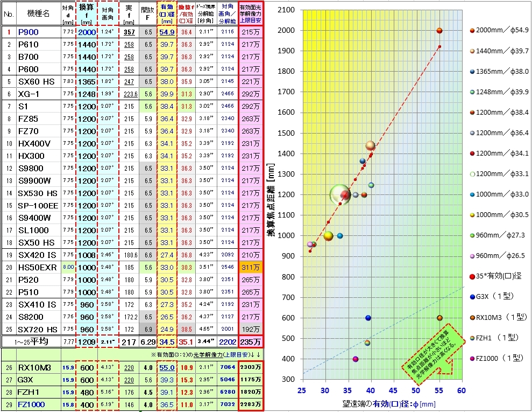The image size is (532, 412).
Task: Select the 1209 average focal length cell
Action: pos(87,341)
